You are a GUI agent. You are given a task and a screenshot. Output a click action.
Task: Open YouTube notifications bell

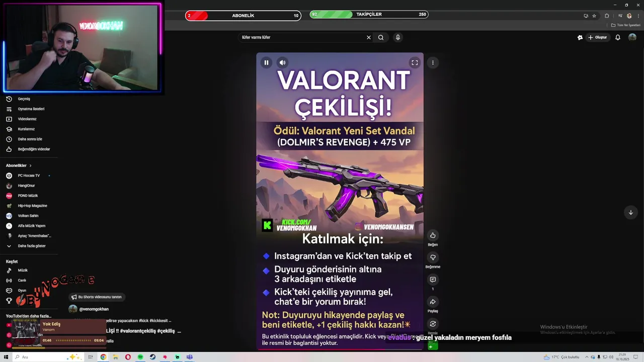click(618, 37)
